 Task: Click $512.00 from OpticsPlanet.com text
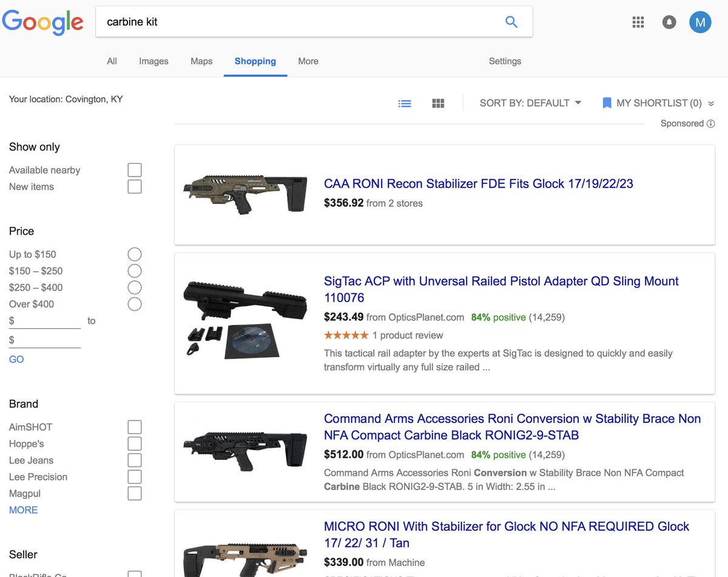[394, 454]
